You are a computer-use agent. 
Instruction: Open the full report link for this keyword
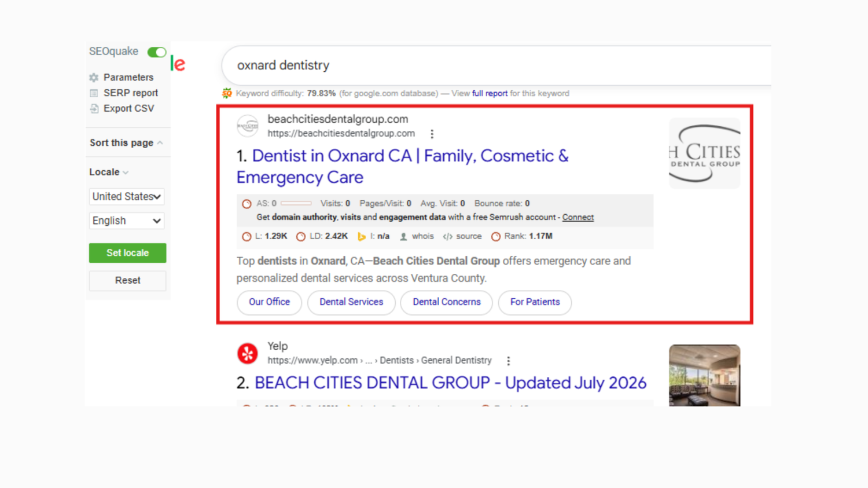coord(490,93)
